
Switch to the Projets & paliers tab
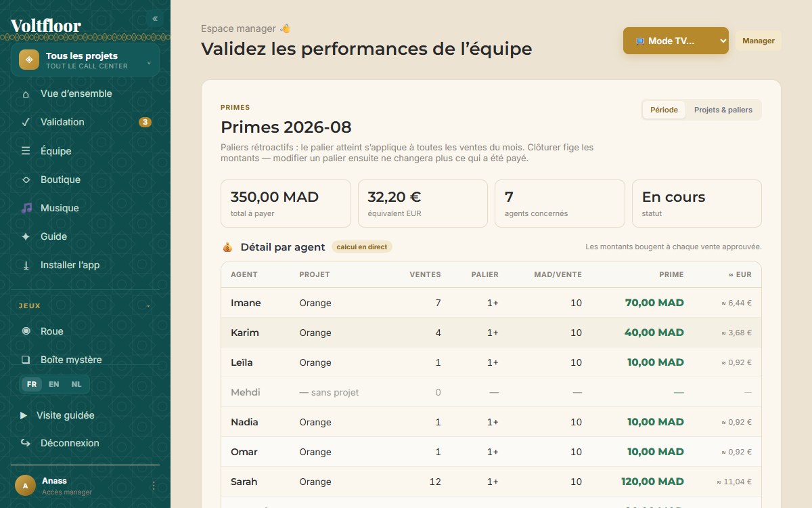(x=723, y=110)
